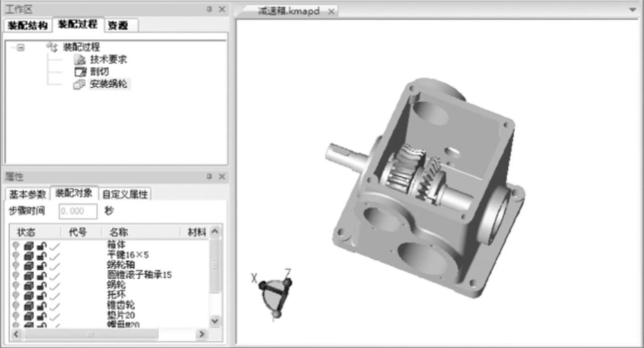
Task: Open the 自定义属性 tab
Action: pos(125,194)
